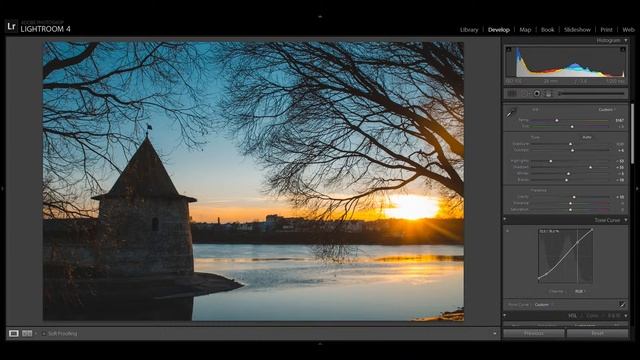Select the Red Eye Correction tool
This screenshot has width=640, height=360.
click(537, 93)
